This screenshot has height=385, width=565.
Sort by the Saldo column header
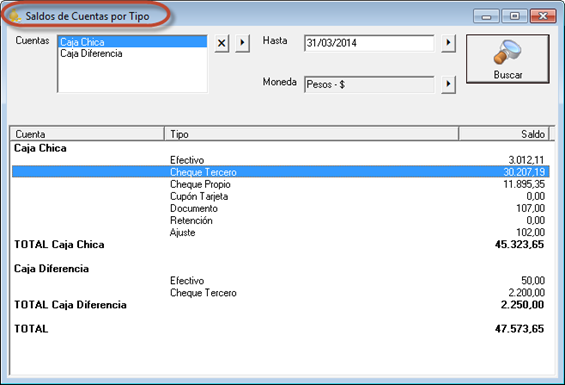(504, 134)
